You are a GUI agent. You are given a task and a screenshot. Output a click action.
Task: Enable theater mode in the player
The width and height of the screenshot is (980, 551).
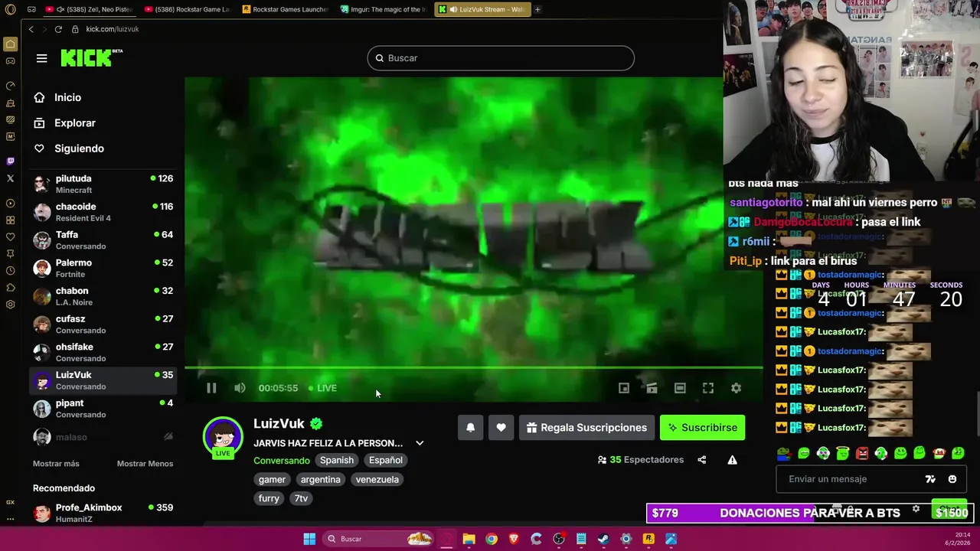tap(680, 388)
